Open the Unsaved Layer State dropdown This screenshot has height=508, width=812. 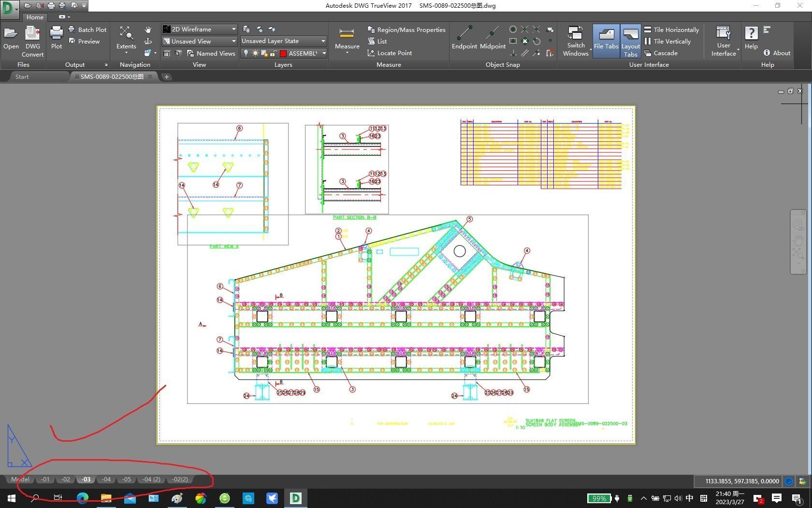click(x=284, y=41)
